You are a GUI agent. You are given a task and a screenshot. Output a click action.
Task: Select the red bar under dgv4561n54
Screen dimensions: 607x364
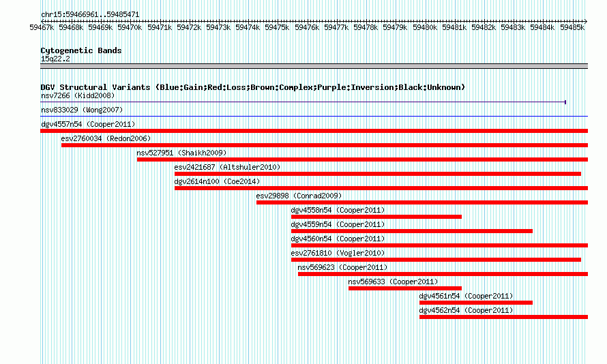[x=476, y=303]
